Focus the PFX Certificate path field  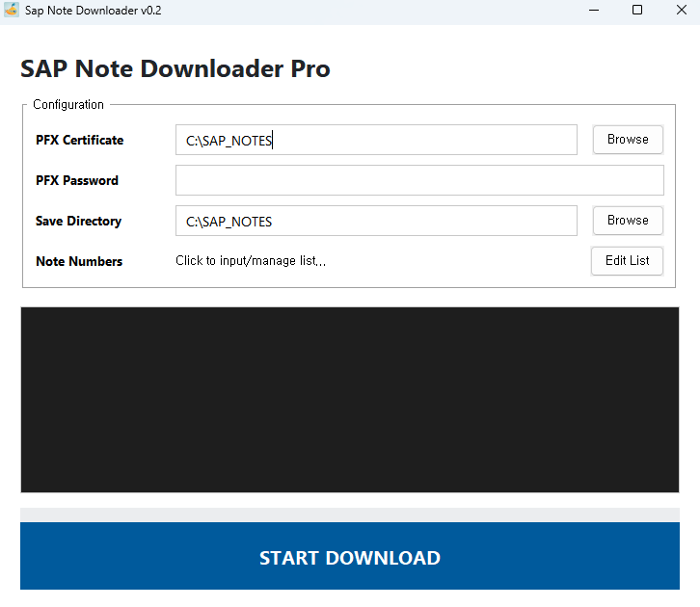[x=376, y=140]
